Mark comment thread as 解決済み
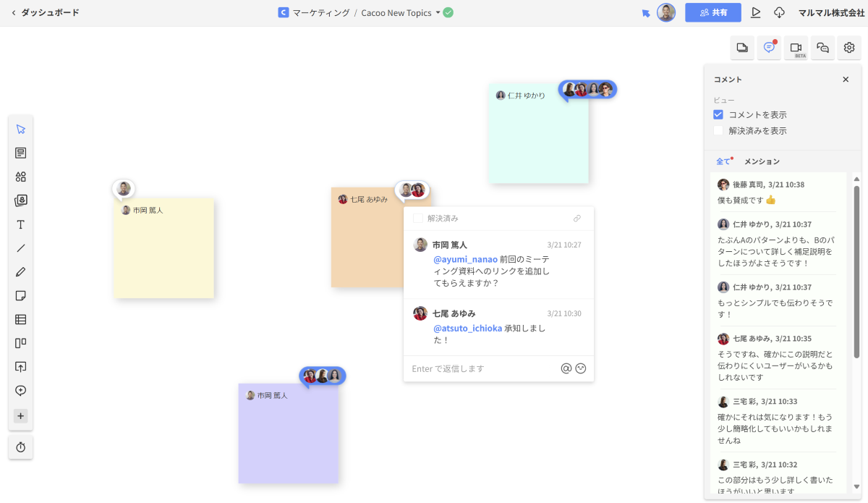 point(418,218)
